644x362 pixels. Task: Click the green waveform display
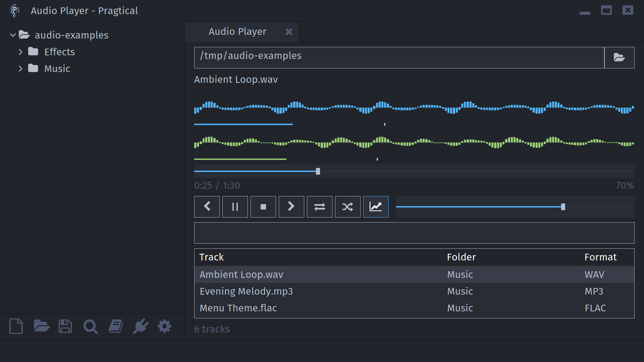point(414,142)
